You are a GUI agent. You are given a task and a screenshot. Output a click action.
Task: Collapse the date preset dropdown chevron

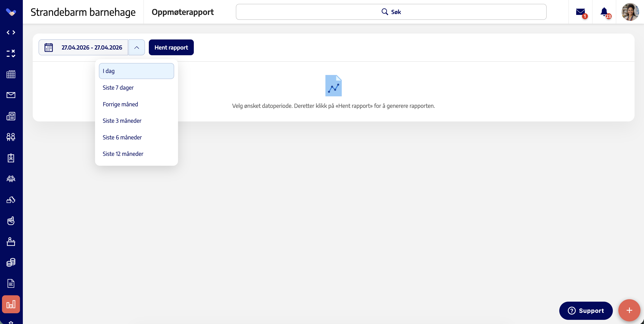(x=137, y=47)
